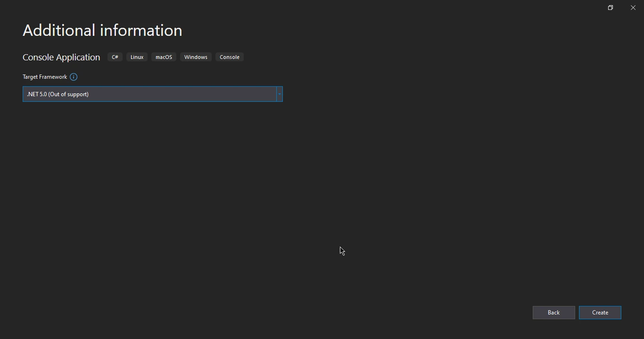Select the Linux platform tag
644x339 pixels.
tap(137, 57)
